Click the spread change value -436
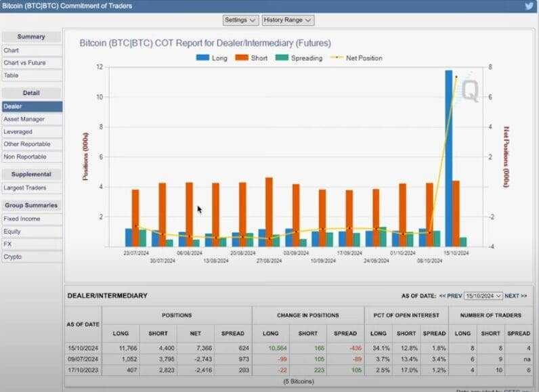 click(x=355, y=348)
